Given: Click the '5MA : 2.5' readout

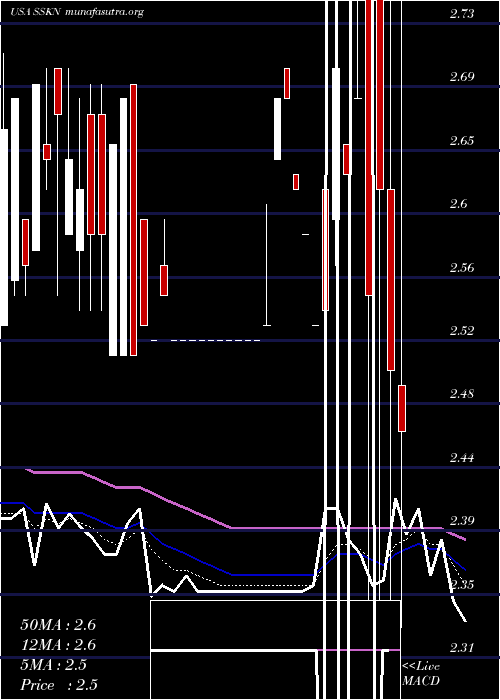Looking at the screenshot, I should [54, 665].
